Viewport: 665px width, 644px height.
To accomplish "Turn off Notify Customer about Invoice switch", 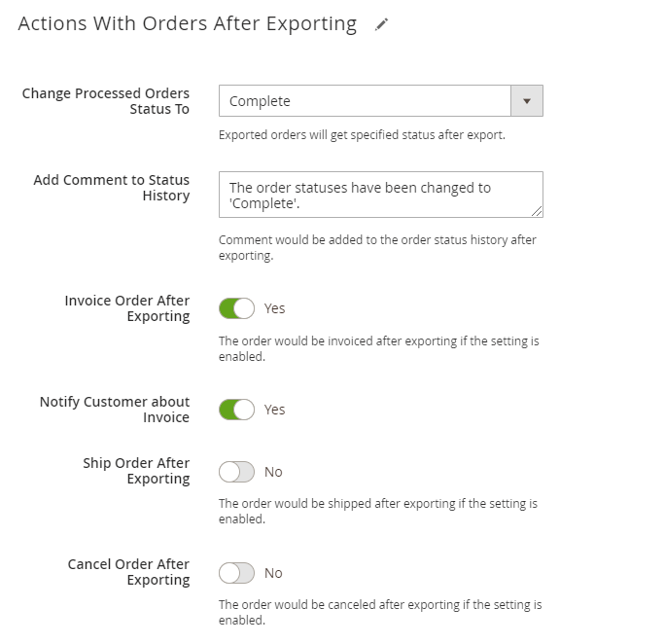I will pyautogui.click(x=236, y=410).
